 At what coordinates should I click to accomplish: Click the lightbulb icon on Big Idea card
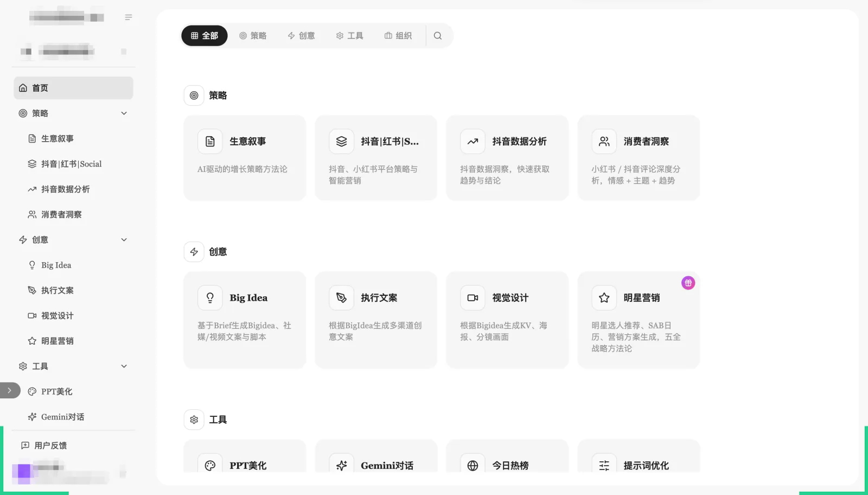click(x=210, y=298)
